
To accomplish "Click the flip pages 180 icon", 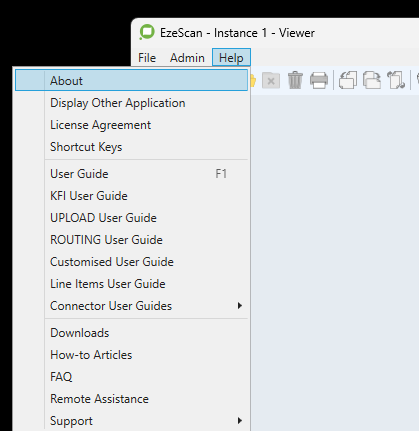I will click(x=396, y=80).
